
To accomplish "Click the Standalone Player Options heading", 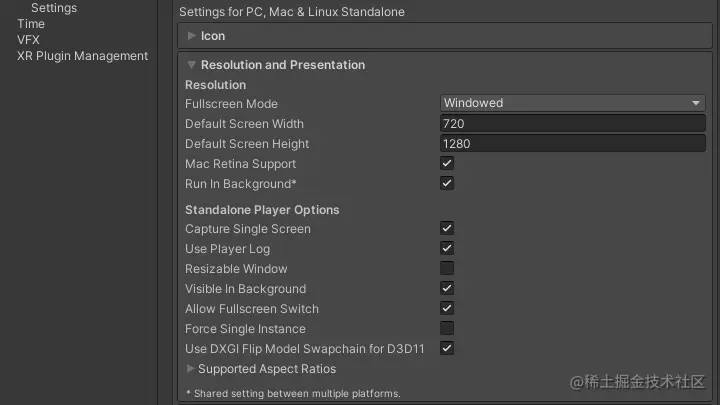I will coord(262,210).
